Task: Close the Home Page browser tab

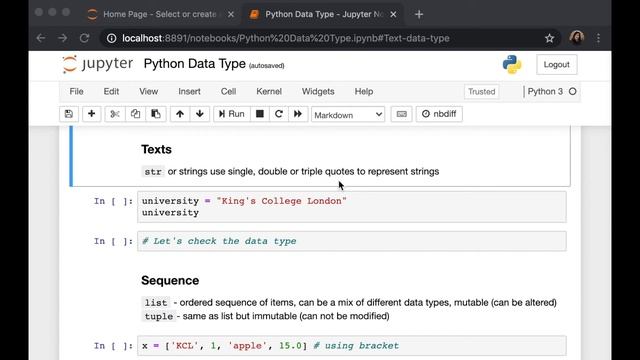Action: pos(231,14)
